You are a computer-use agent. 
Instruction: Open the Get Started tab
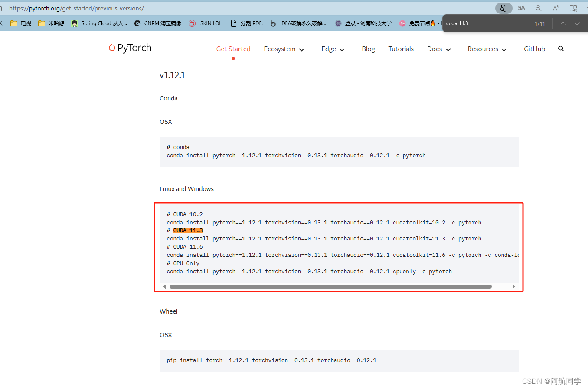[233, 49]
